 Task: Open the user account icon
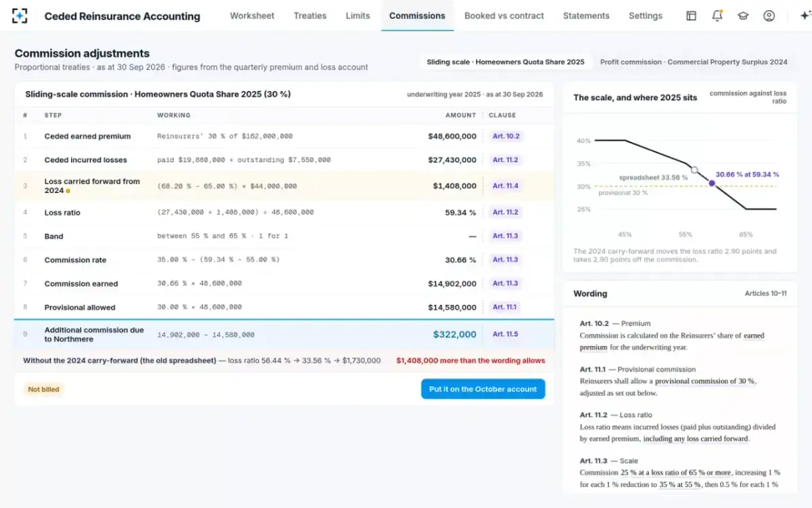(769, 16)
